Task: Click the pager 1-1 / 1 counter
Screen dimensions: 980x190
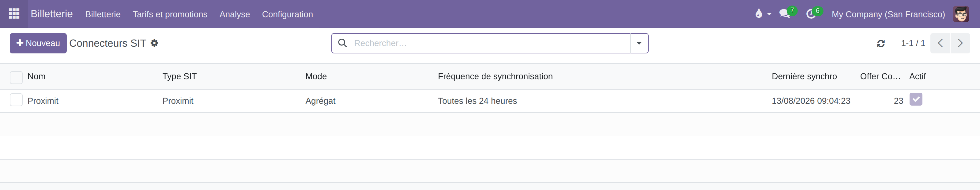Action: point(913,43)
